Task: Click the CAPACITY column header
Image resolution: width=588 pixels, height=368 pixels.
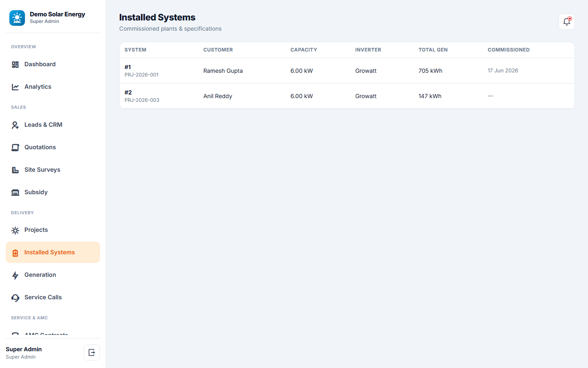Action: click(x=304, y=50)
